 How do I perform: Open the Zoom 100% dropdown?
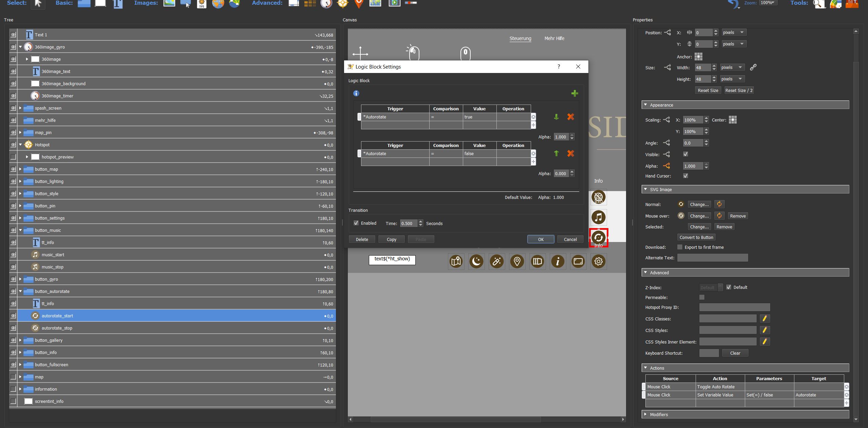(x=769, y=3)
